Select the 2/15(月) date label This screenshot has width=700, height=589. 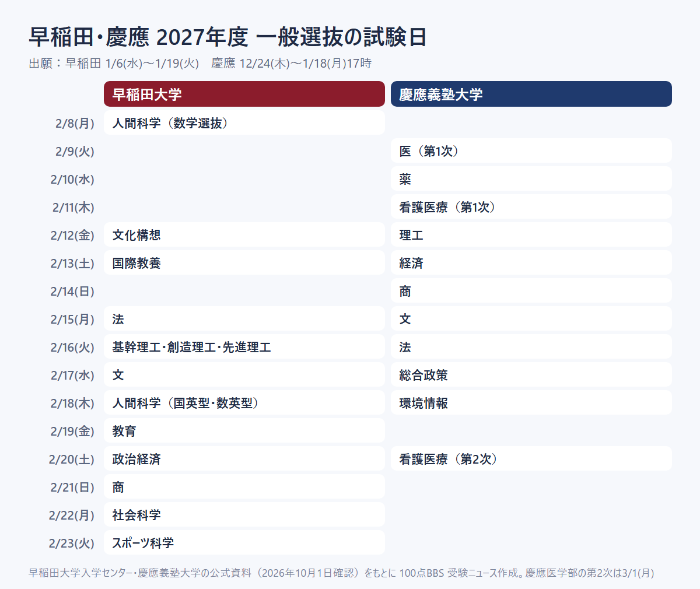click(x=72, y=319)
